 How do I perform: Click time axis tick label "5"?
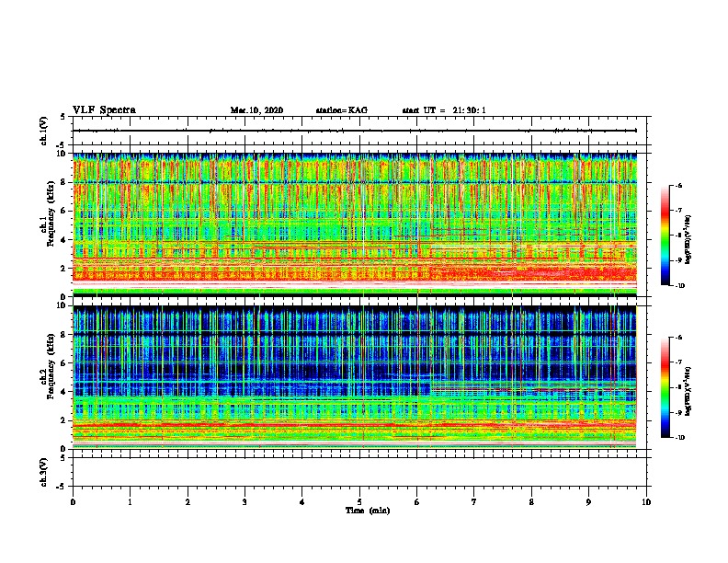coord(359,502)
